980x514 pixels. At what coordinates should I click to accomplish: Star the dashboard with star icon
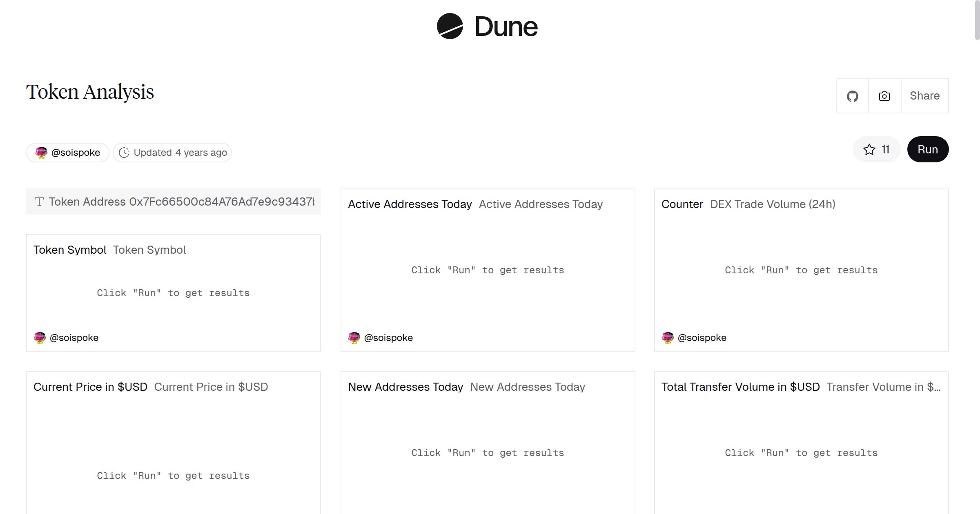pyautogui.click(x=869, y=150)
